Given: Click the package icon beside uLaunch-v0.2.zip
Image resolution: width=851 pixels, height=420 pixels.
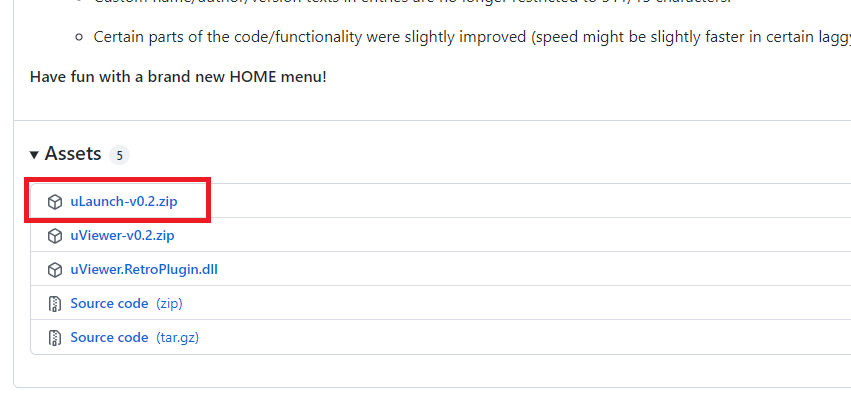Looking at the screenshot, I should click(55, 202).
